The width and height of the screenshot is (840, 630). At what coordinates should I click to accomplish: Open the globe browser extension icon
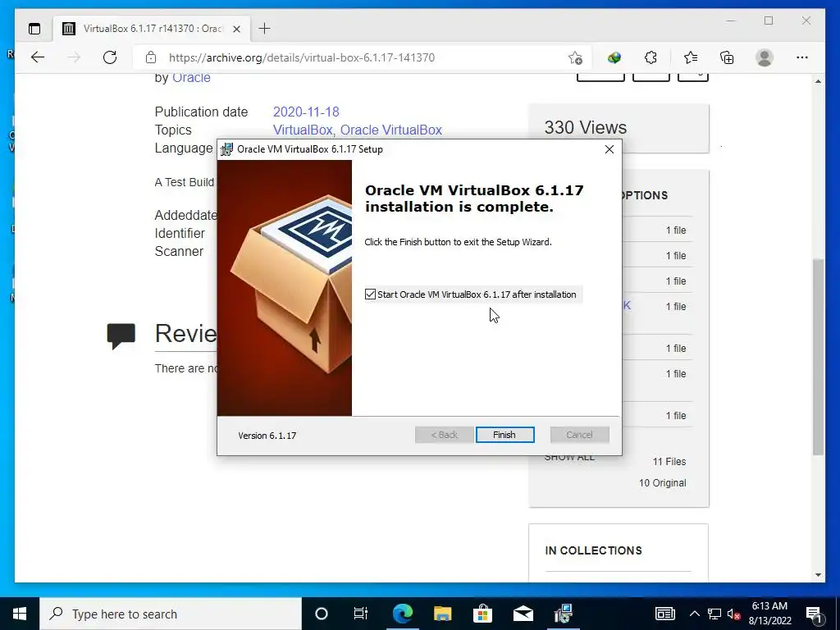click(614, 57)
